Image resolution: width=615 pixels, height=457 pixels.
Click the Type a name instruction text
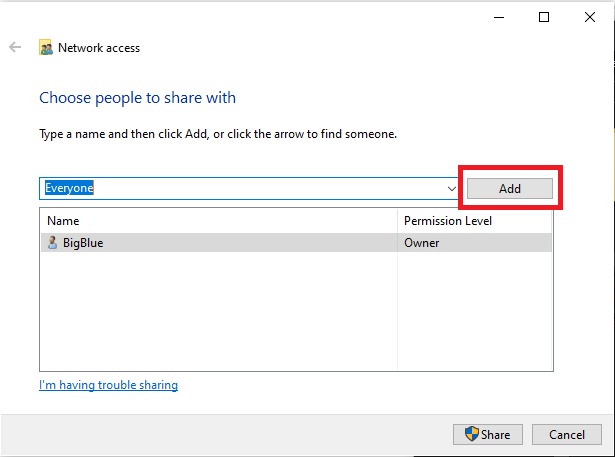click(x=218, y=133)
